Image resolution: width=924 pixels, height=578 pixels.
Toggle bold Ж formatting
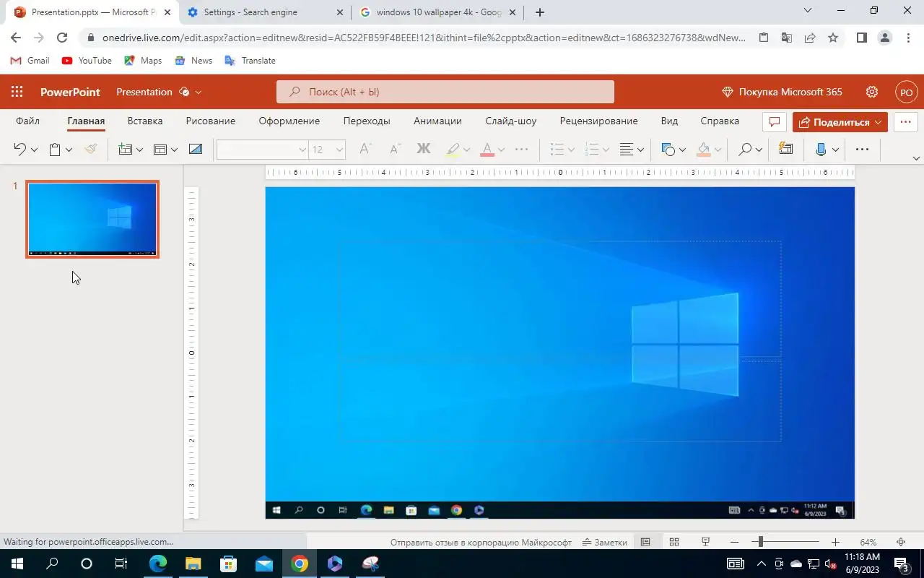tap(424, 150)
